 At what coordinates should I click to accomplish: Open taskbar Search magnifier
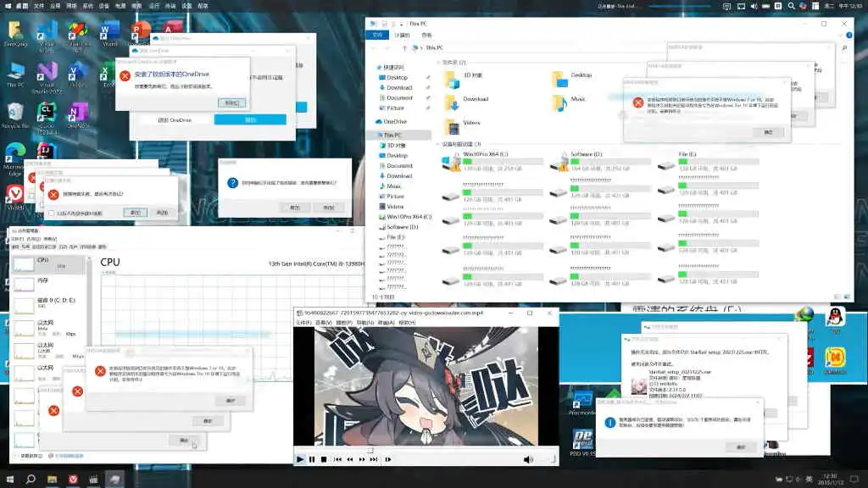pos(31,479)
